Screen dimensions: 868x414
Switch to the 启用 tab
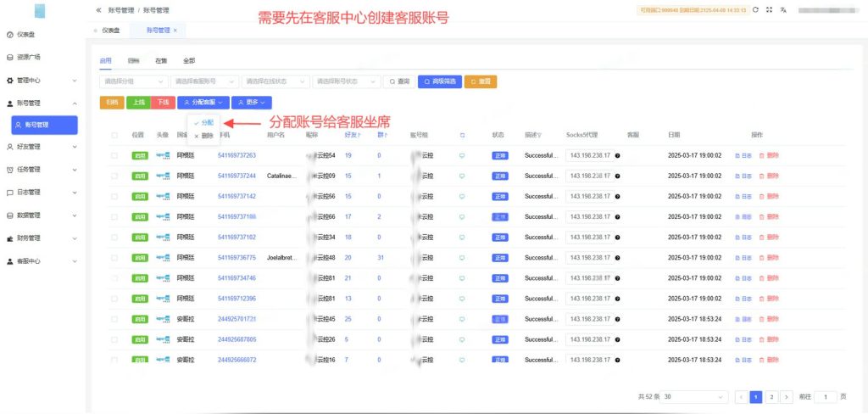[x=106, y=61]
